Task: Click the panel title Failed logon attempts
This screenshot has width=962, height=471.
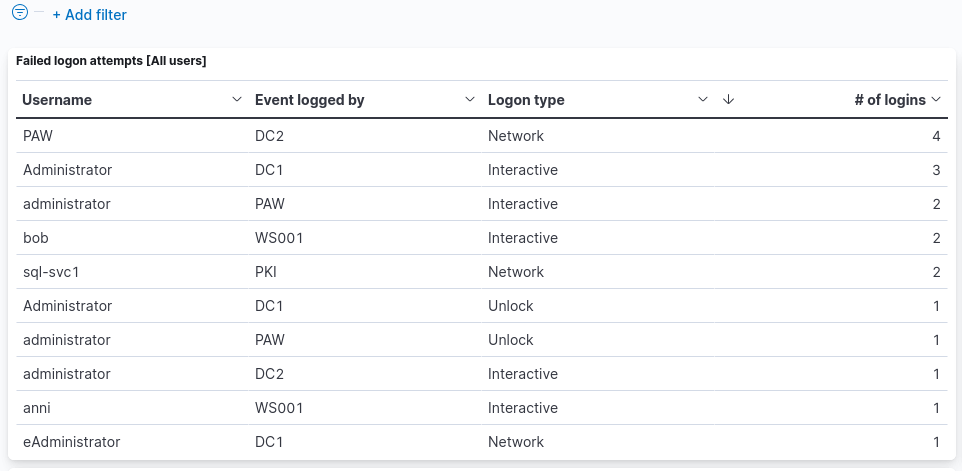Action: [x=111, y=61]
